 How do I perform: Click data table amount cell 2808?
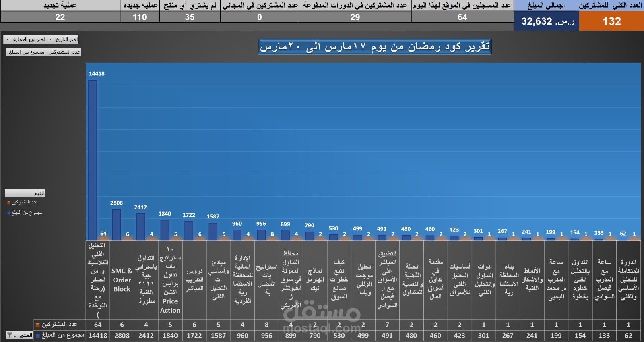tap(122, 336)
